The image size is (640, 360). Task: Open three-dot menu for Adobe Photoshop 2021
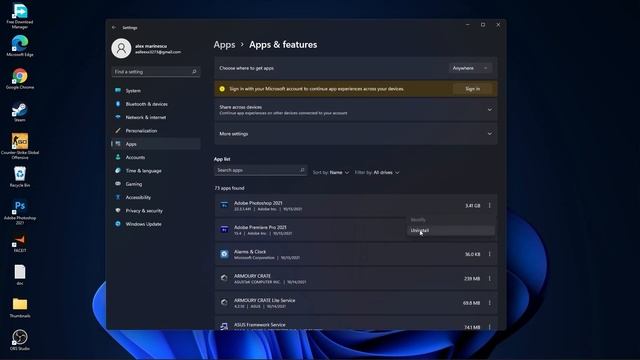pos(489,205)
